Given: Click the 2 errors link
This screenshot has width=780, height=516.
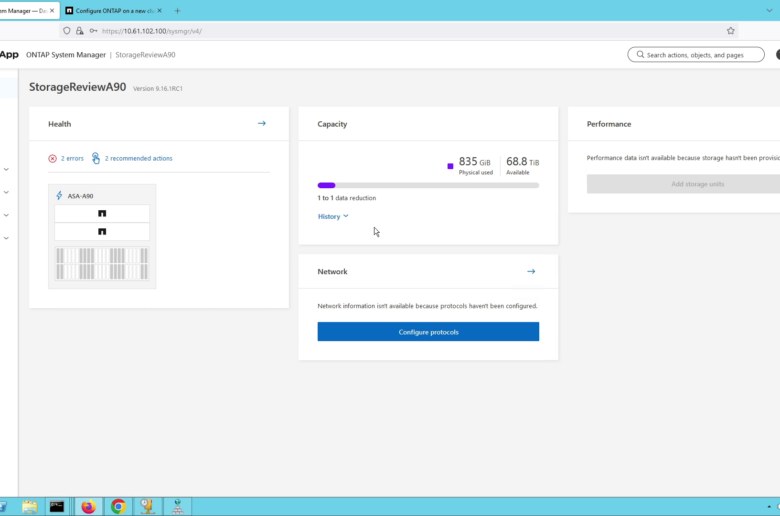Looking at the screenshot, I should coord(72,158).
